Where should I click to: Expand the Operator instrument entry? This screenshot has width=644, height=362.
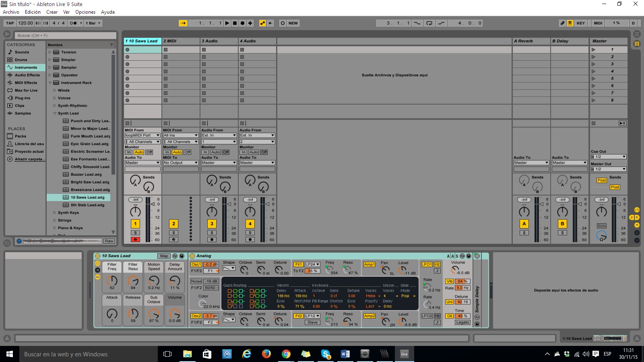50,75
